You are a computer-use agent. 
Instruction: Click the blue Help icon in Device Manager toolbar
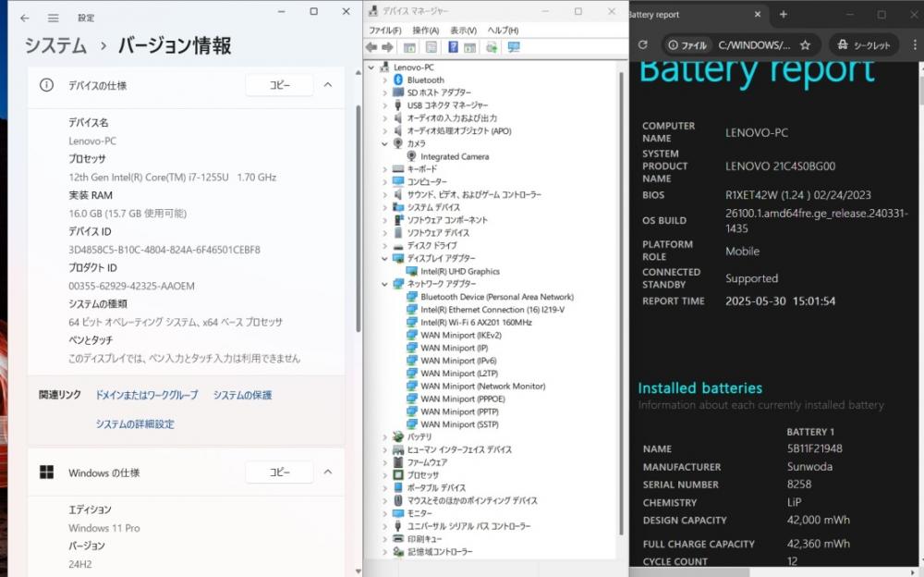(x=453, y=47)
